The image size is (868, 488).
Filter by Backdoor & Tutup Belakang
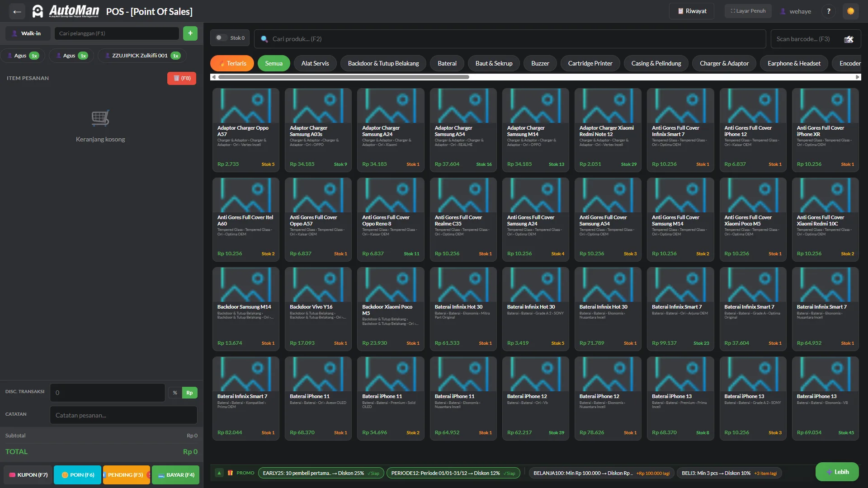383,63
